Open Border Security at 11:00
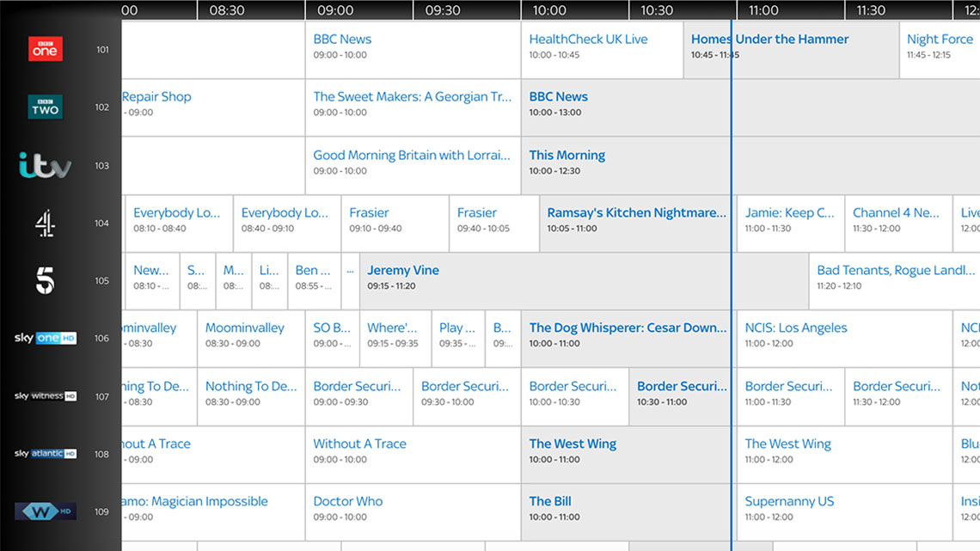Screen dimensions: 980x551 (x=791, y=396)
